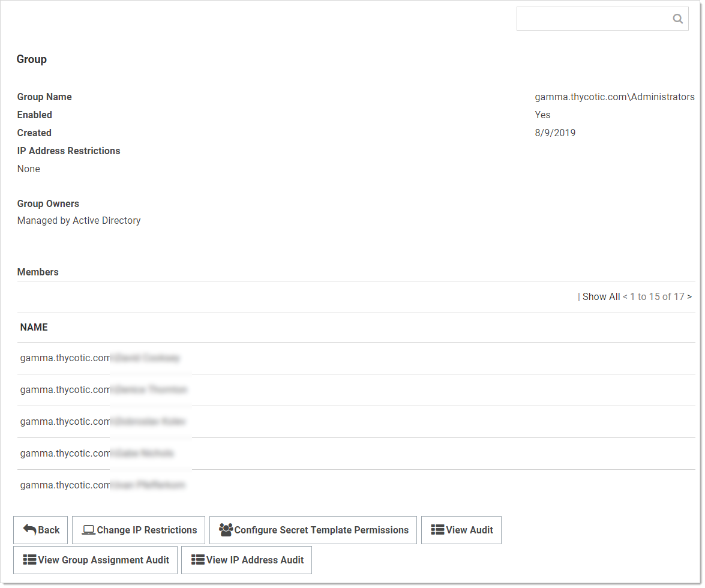The width and height of the screenshot is (705, 588).
Task: Click the list icon on View Group Assignment Audit
Action: 29,560
